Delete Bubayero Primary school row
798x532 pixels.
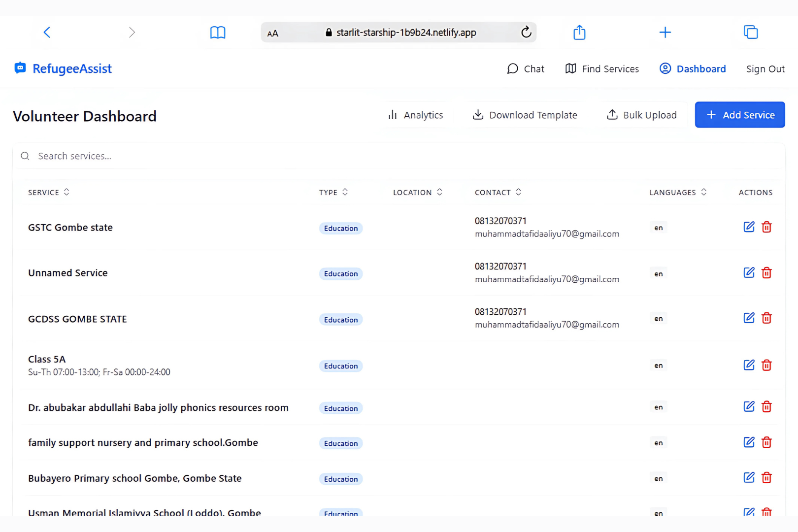coord(766,477)
